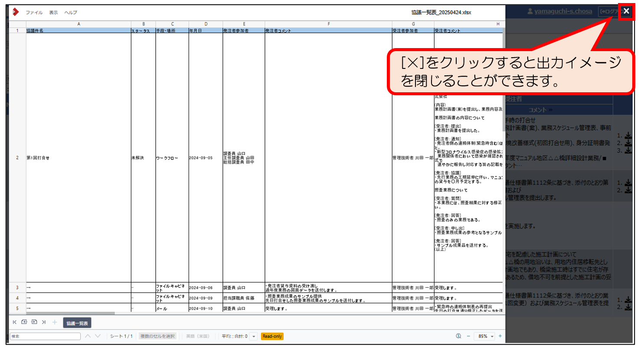
Task: Select the 第1回打合せ cell
Action: (x=78, y=158)
